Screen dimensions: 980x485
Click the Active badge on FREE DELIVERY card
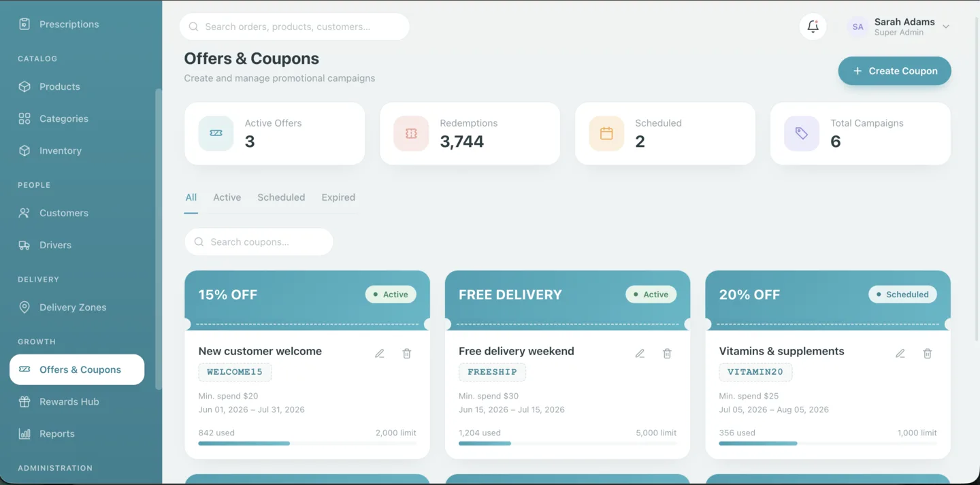tap(651, 295)
